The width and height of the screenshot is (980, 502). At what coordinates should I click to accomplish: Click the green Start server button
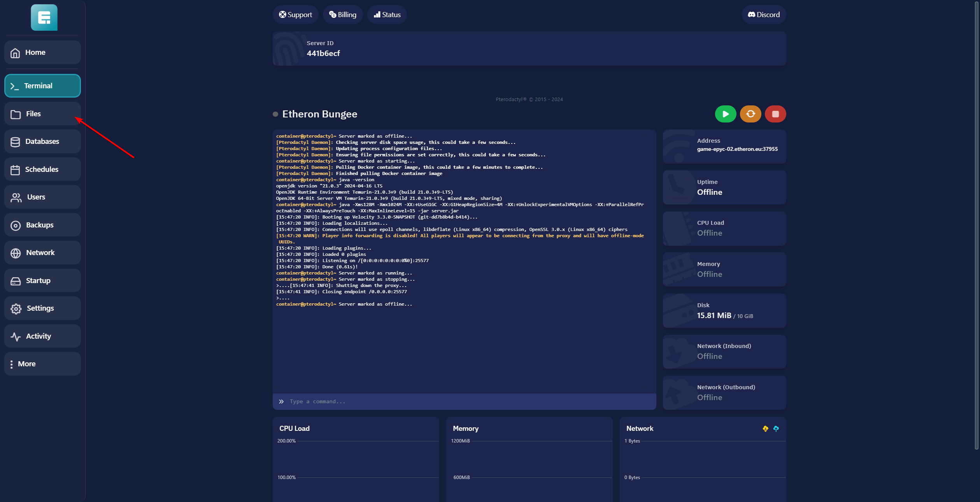(725, 114)
